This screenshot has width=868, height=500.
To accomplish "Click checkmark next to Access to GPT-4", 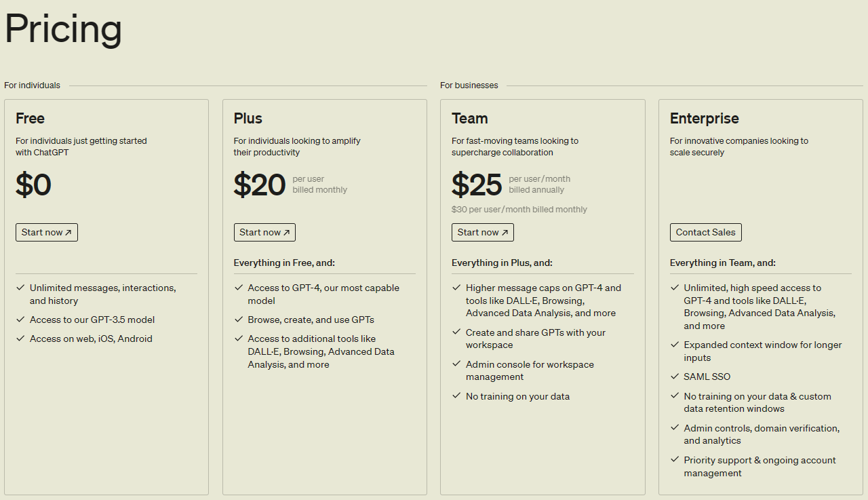I will point(239,288).
